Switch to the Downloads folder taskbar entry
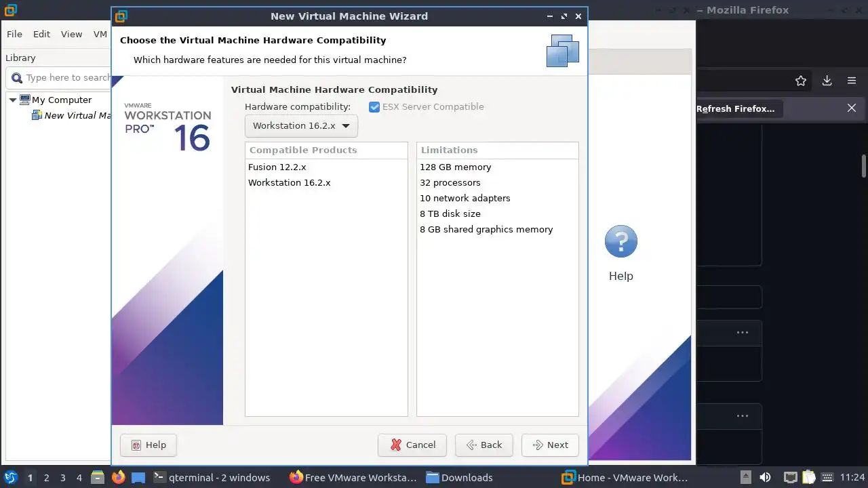868x488 pixels. [460, 477]
